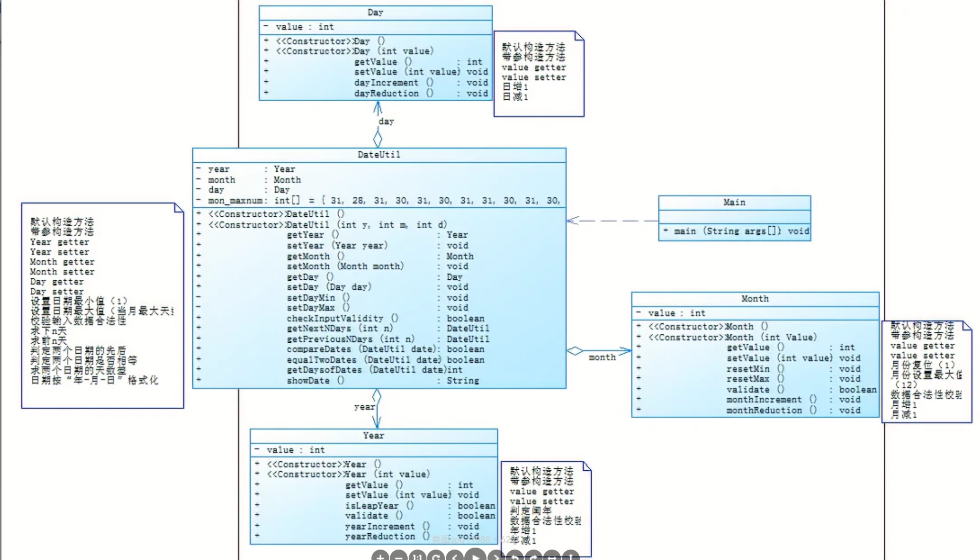Image resolution: width=980 pixels, height=560 pixels.
Task: Start slideshow with the play button
Action: pyautogui.click(x=476, y=557)
